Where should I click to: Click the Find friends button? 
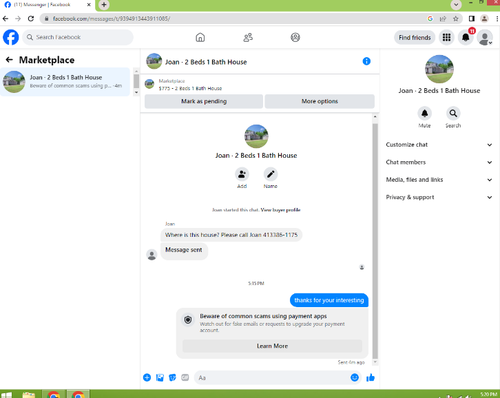(415, 37)
